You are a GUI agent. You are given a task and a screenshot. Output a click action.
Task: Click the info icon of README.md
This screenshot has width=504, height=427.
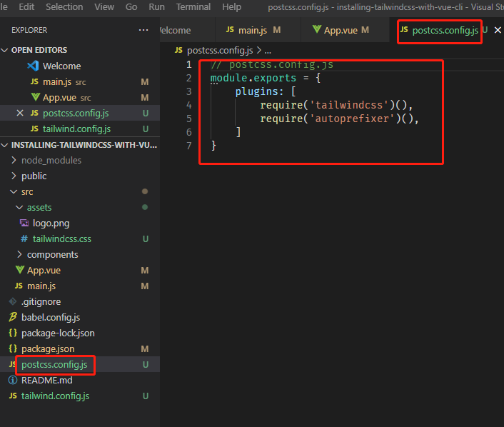(x=13, y=381)
